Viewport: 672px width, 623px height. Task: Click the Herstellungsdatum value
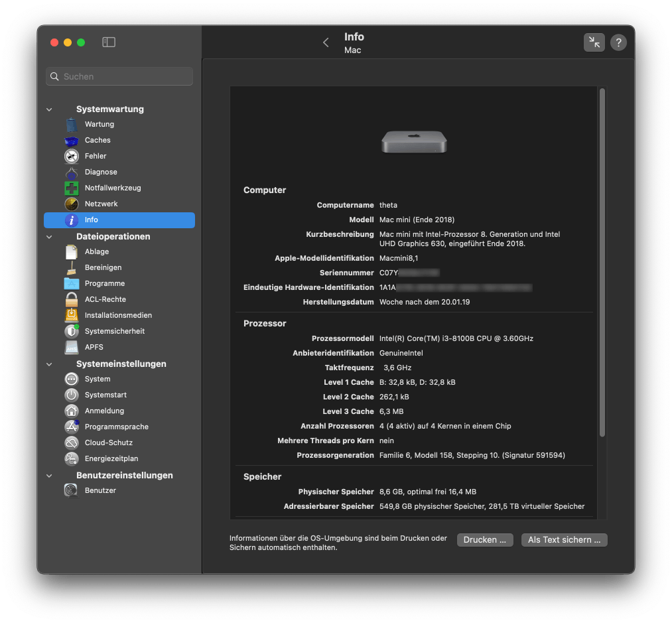click(x=425, y=302)
